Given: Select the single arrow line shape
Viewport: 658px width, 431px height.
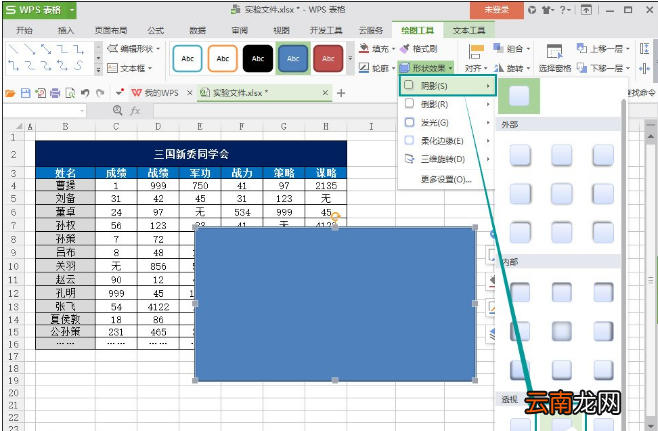Looking at the screenshot, I should click(30, 50).
